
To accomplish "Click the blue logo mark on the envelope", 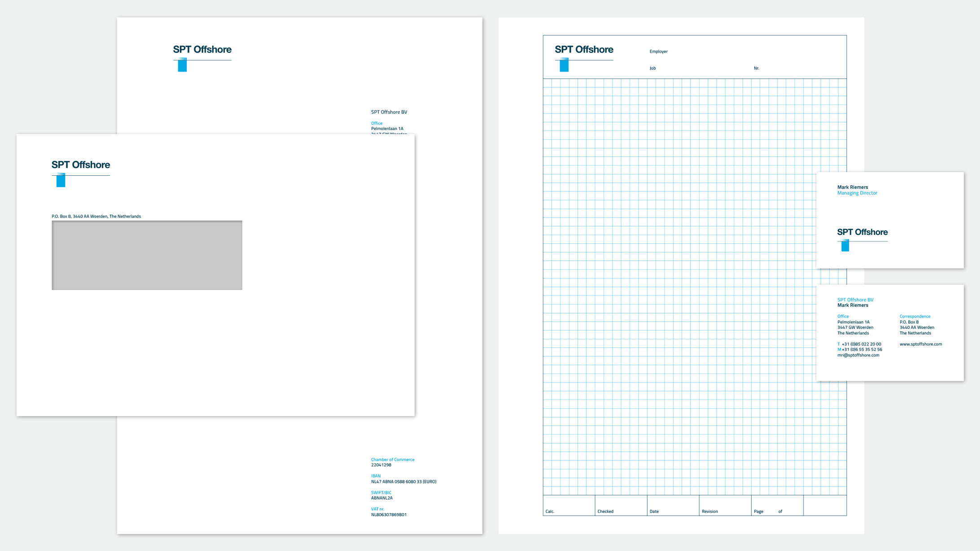I will coord(61,180).
